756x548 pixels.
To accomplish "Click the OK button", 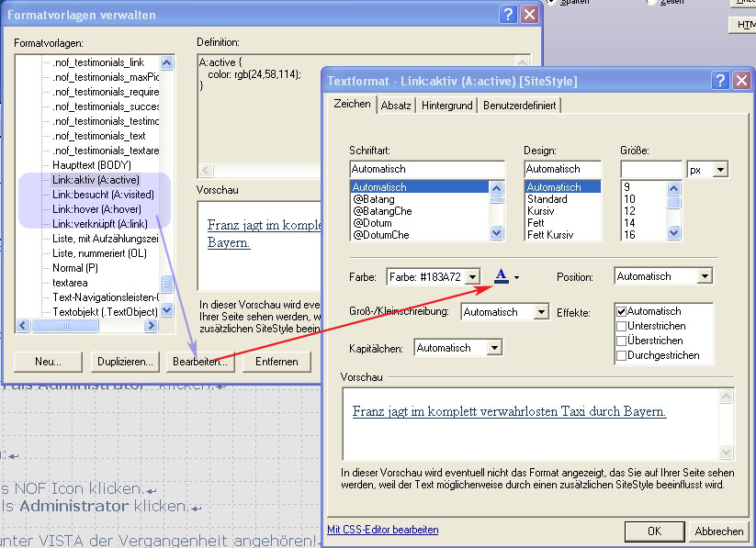I will (x=653, y=531).
